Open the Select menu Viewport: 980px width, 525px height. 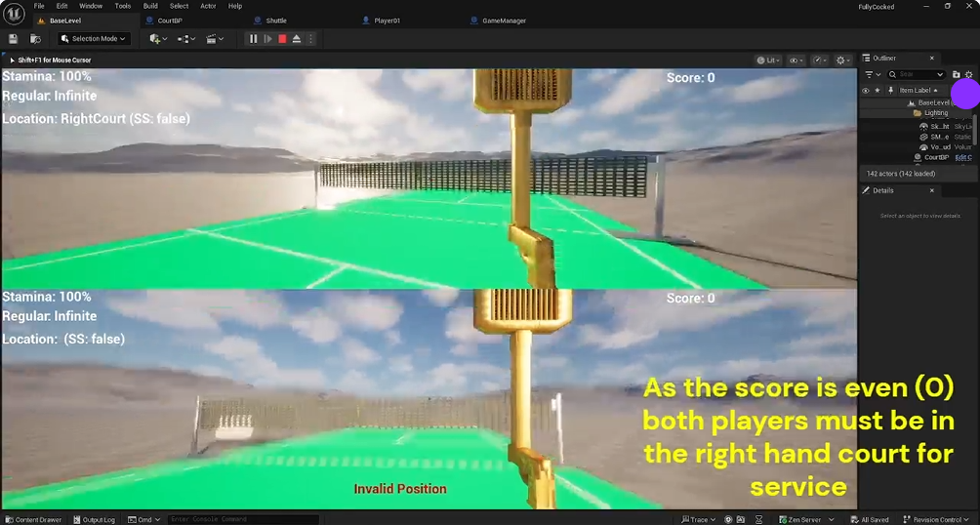(179, 6)
